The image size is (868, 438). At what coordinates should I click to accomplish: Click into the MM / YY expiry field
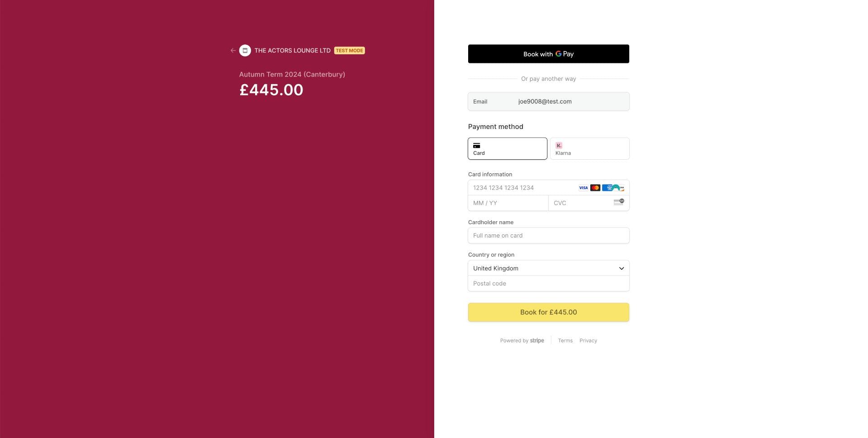[x=508, y=203]
